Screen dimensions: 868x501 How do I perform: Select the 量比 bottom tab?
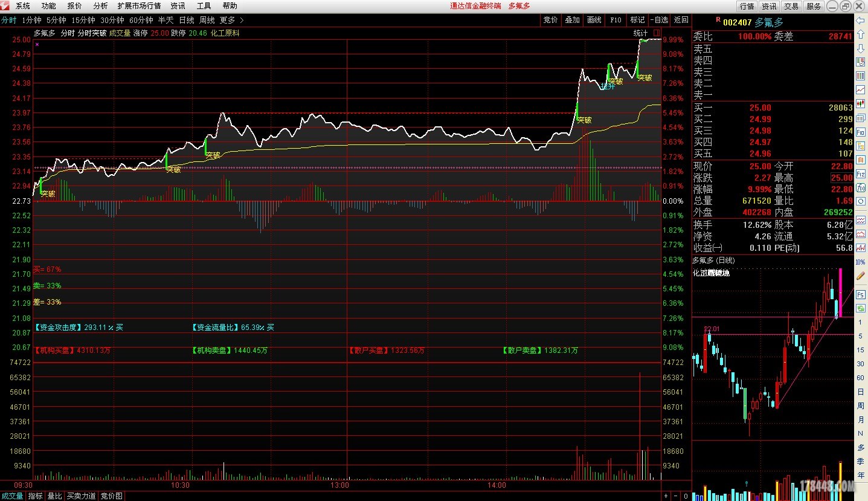[54, 496]
